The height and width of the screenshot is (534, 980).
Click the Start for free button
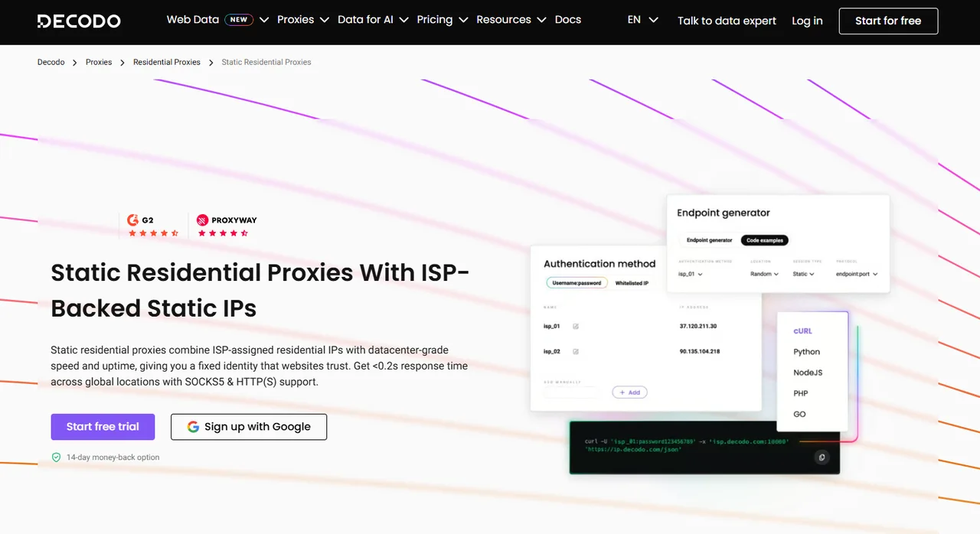pyautogui.click(x=888, y=21)
